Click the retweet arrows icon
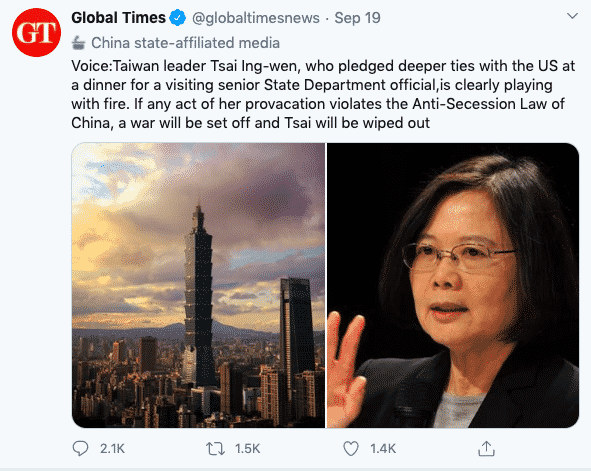Image resolution: width=591 pixels, height=471 pixels. point(215,449)
